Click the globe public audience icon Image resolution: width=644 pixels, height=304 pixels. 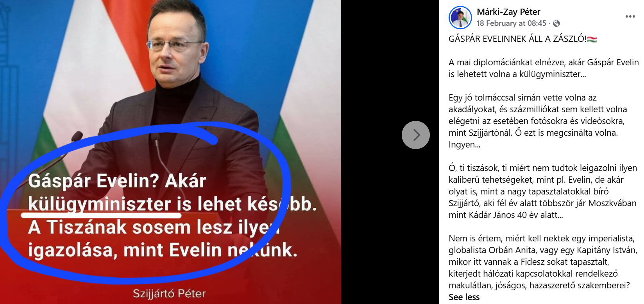[556, 23]
